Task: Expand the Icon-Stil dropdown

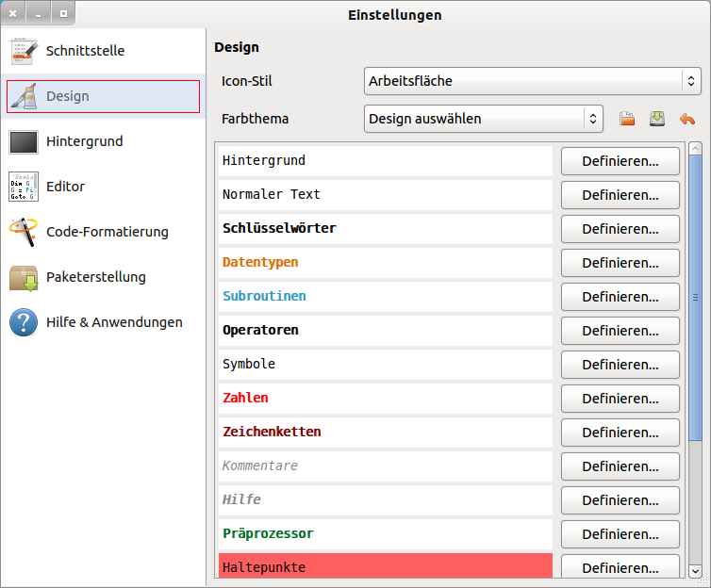Action: pyautogui.click(x=532, y=81)
